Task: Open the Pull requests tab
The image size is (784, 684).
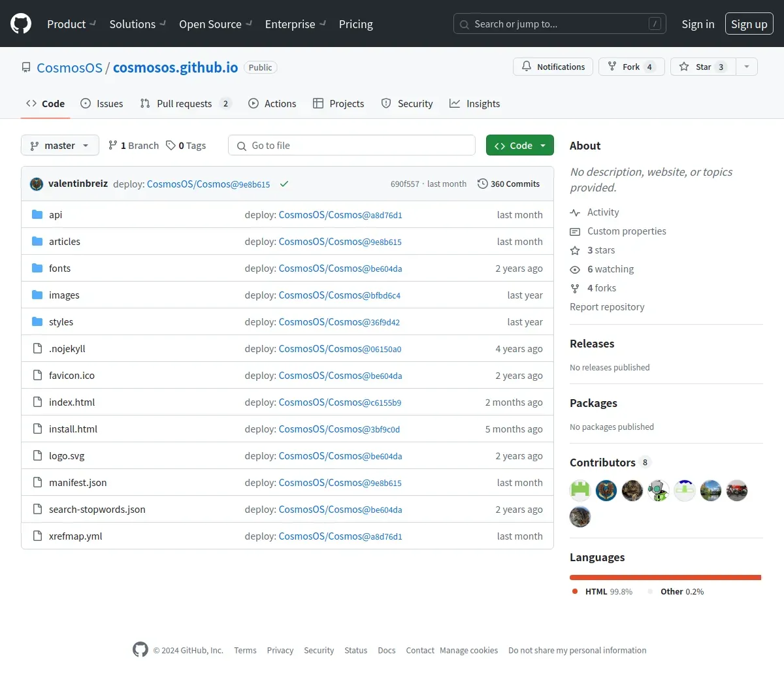Action: (186, 103)
